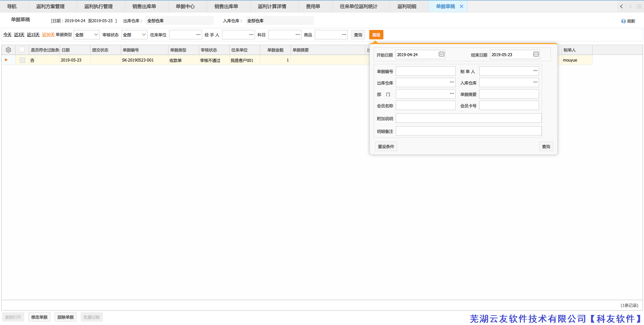The height and width of the screenshot is (325, 644).
Task: Open 部门 lookup ellipsis in advanced panel
Action: click(x=452, y=94)
